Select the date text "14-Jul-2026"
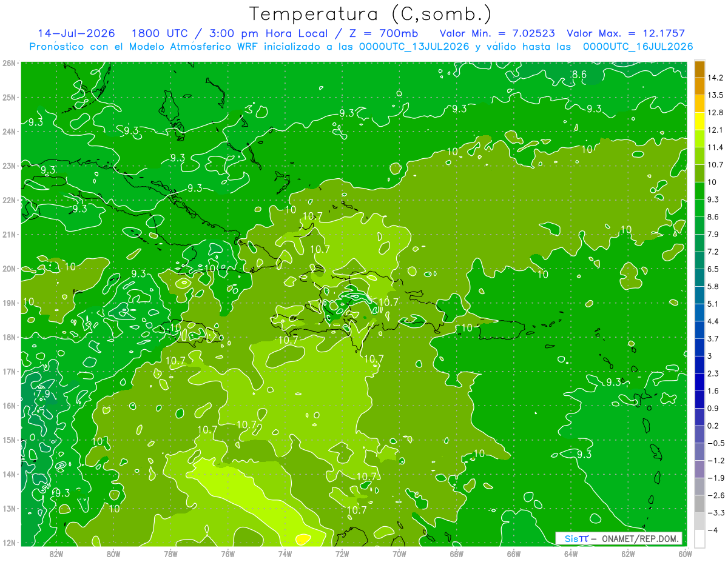The height and width of the screenshot is (562, 728). pyautogui.click(x=76, y=33)
